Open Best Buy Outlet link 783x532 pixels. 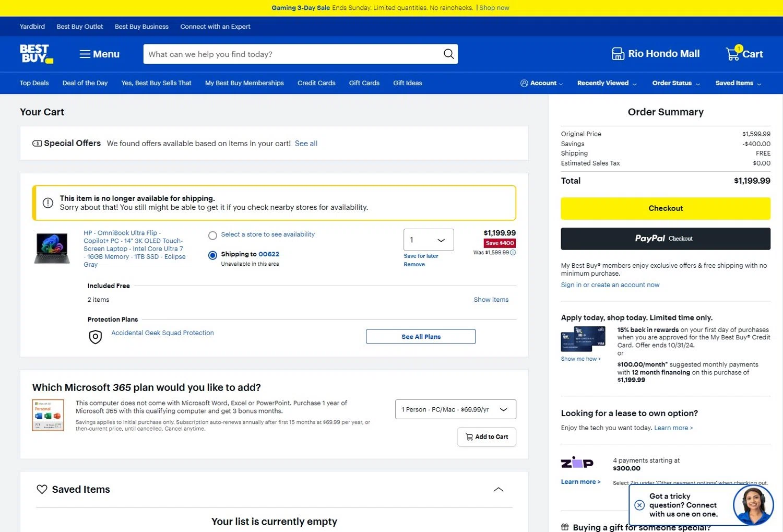coord(80,27)
